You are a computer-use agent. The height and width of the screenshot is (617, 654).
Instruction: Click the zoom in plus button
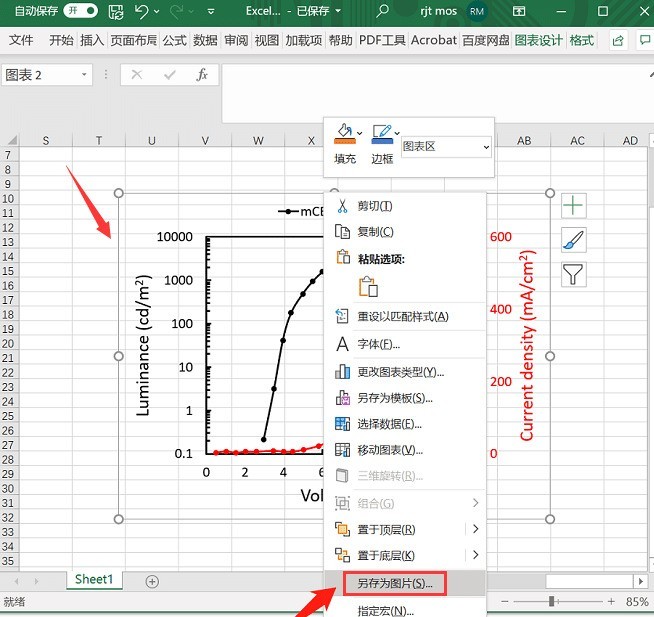pyautogui.click(x=610, y=602)
